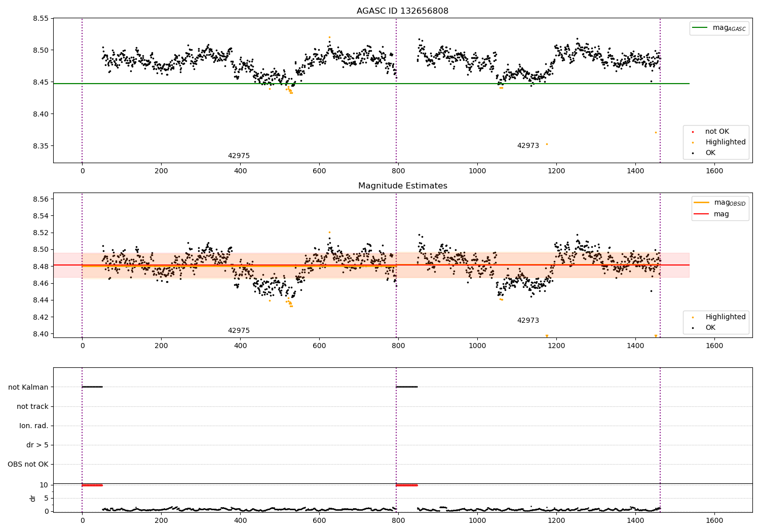Click y-axis tick "8.52" in middle plot

(x=41, y=233)
